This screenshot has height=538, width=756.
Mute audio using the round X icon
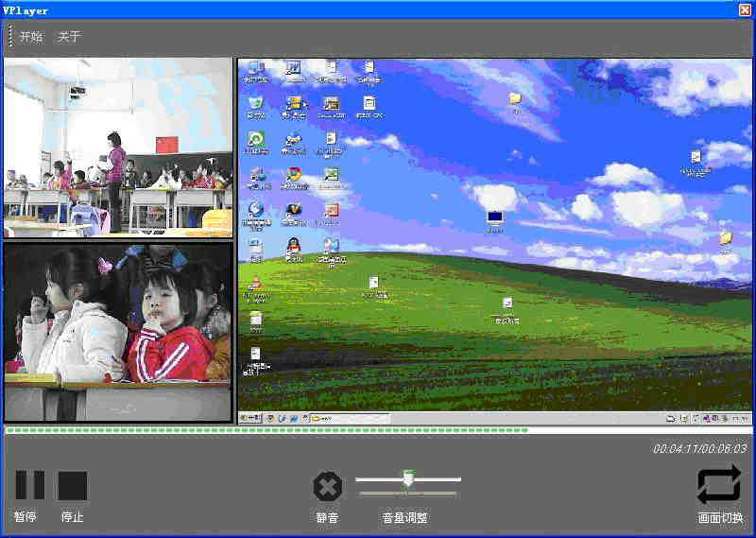[x=327, y=487]
